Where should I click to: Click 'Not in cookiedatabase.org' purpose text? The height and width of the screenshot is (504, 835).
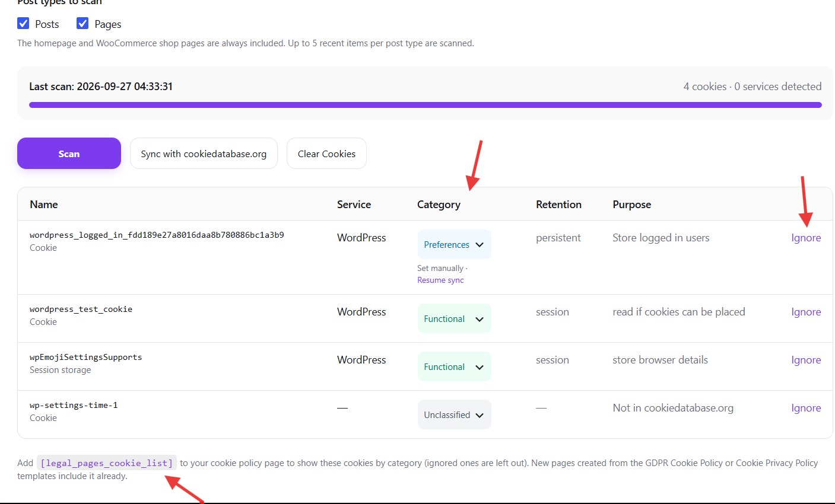pos(673,408)
